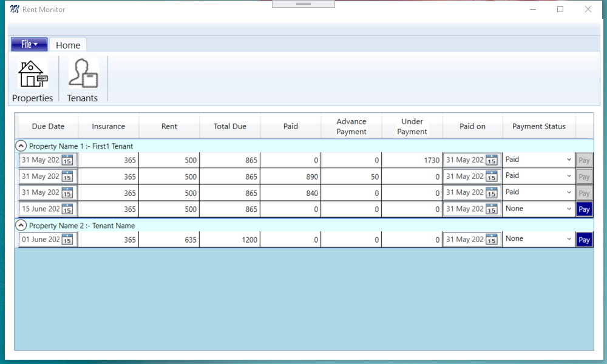Open the Tenants person icon

(83, 74)
